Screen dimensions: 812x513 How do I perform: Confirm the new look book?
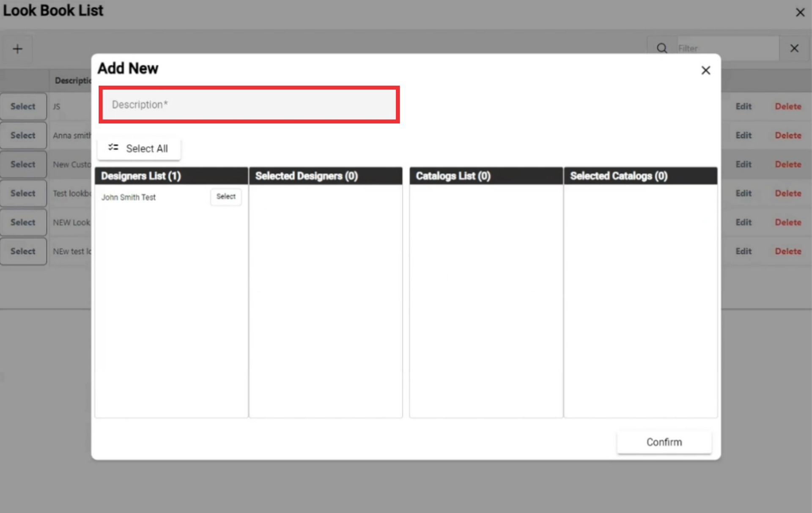(x=664, y=442)
